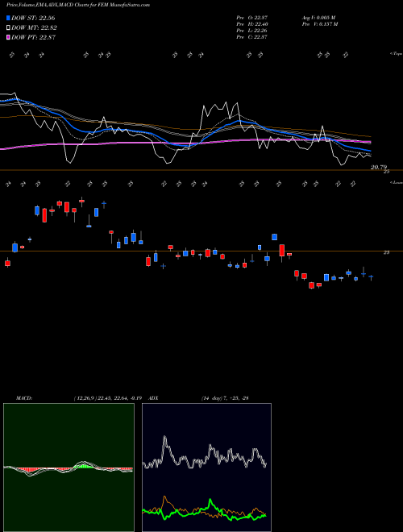Click the 'Pre O: 22.37' open value
This screenshot has width=403, height=532.
click(x=251, y=18)
